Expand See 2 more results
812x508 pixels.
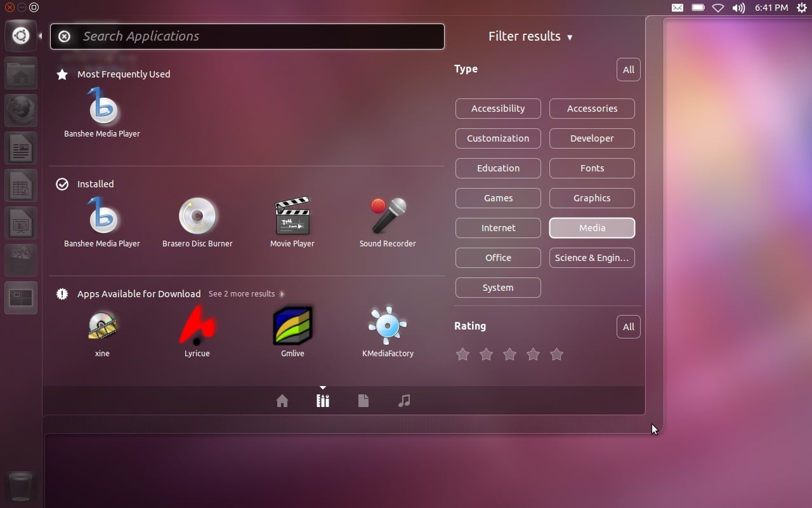click(x=246, y=294)
